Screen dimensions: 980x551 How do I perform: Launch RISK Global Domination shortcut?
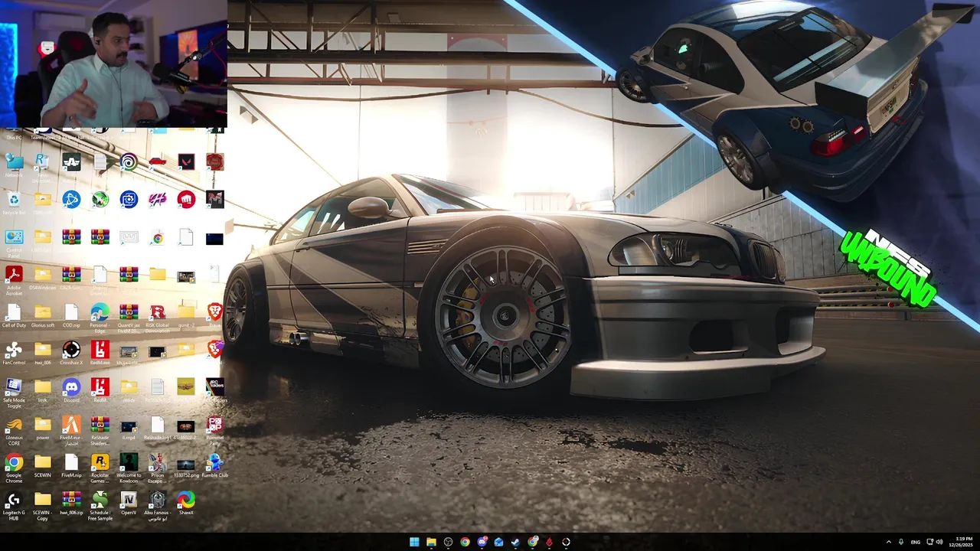157,317
